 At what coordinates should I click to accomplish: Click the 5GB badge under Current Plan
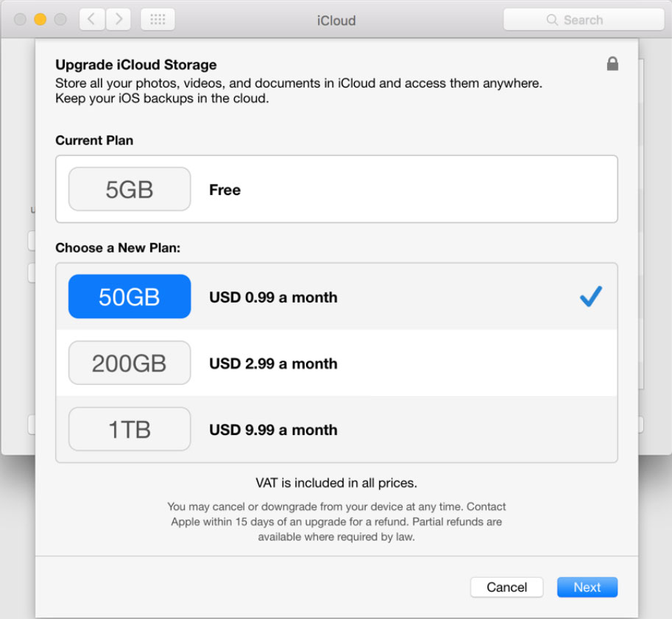click(x=129, y=189)
